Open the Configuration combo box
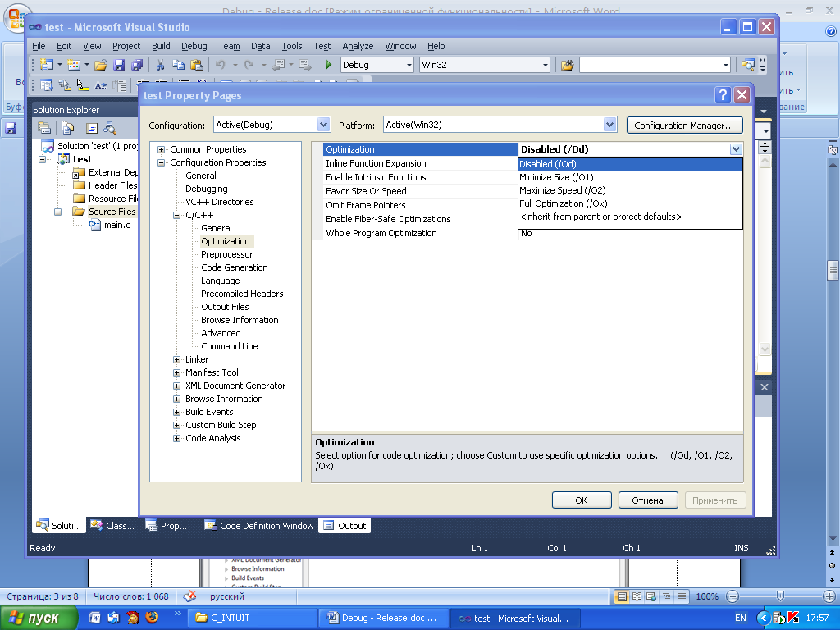The height and width of the screenshot is (630, 840). pos(272,125)
